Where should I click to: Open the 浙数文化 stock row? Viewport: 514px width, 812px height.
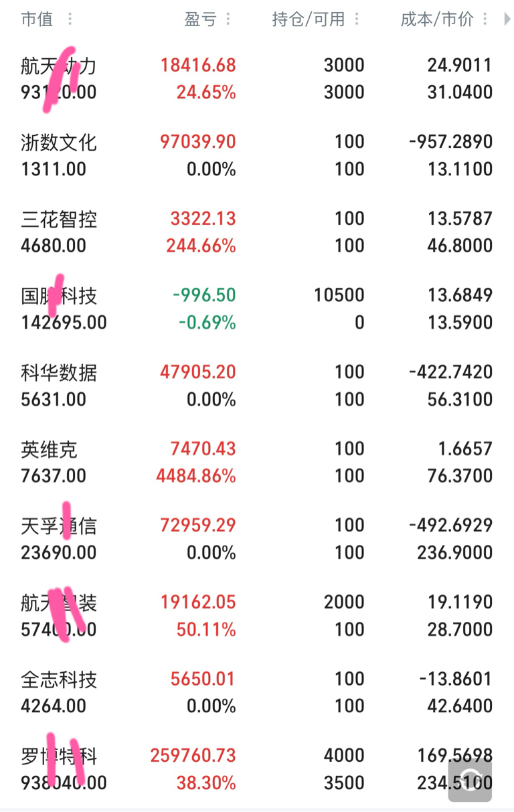point(257,155)
